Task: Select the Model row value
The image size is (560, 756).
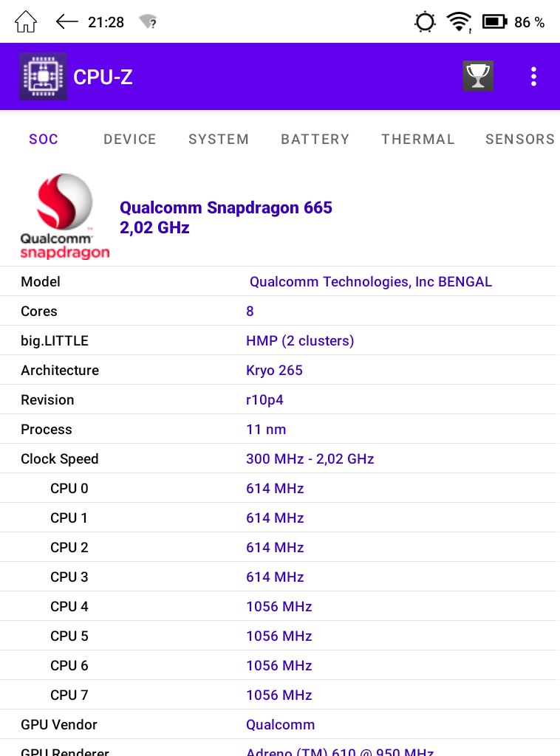Action: (370, 282)
